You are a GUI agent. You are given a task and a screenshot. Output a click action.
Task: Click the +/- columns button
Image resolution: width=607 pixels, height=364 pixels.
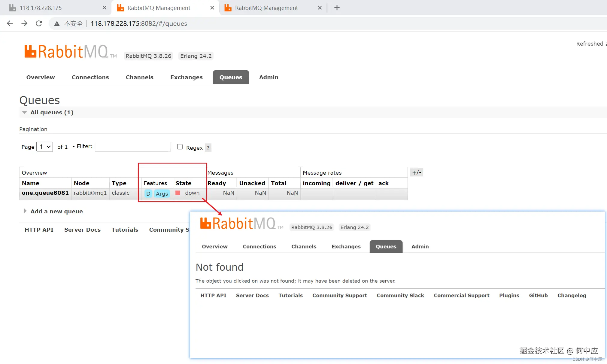click(x=416, y=173)
